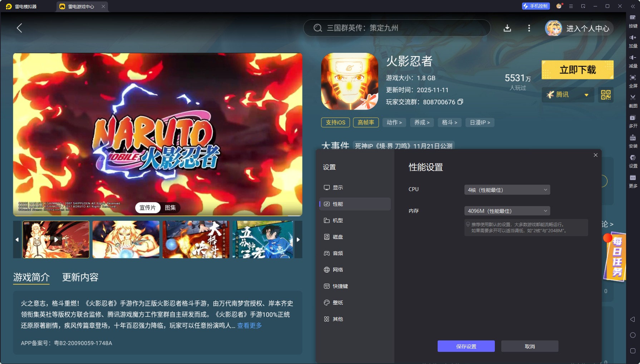Open 进入个人中心 profile button
The width and height of the screenshot is (640, 364).
click(x=579, y=28)
